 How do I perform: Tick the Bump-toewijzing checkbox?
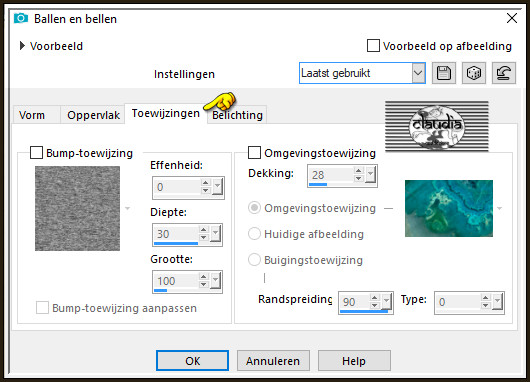pos(37,152)
